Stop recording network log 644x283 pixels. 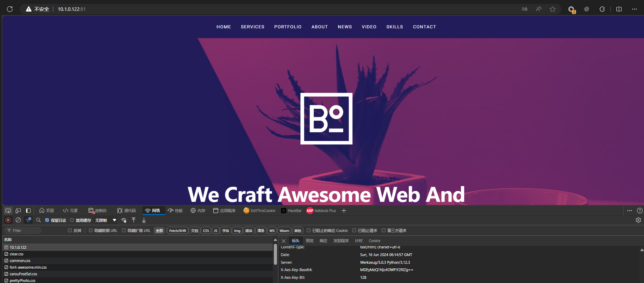tap(8, 220)
